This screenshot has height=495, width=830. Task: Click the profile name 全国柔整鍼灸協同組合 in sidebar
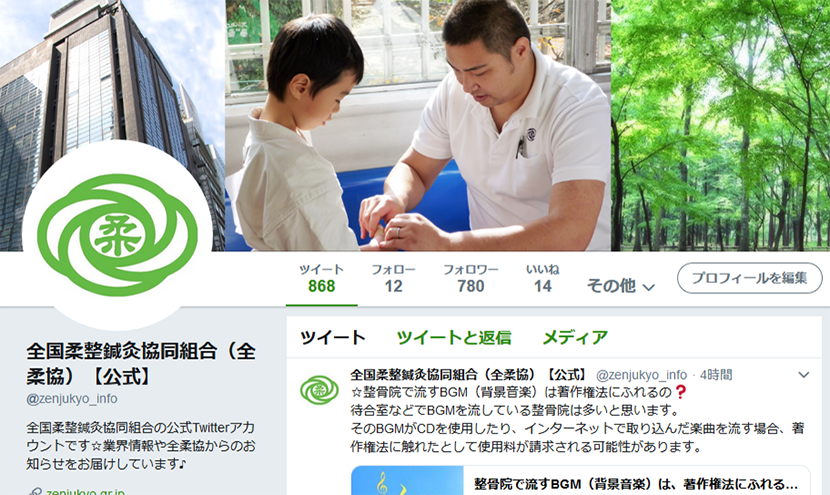pos(141,363)
